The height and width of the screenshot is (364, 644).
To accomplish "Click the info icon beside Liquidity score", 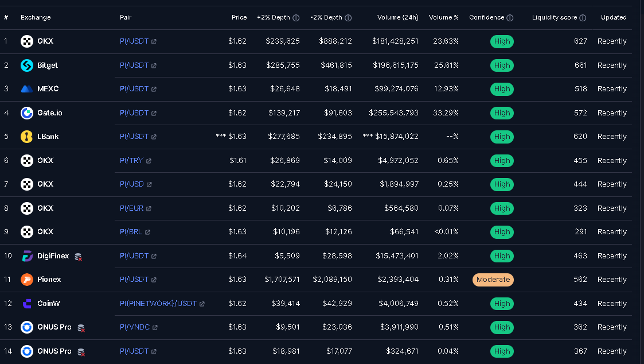I will pyautogui.click(x=583, y=18).
